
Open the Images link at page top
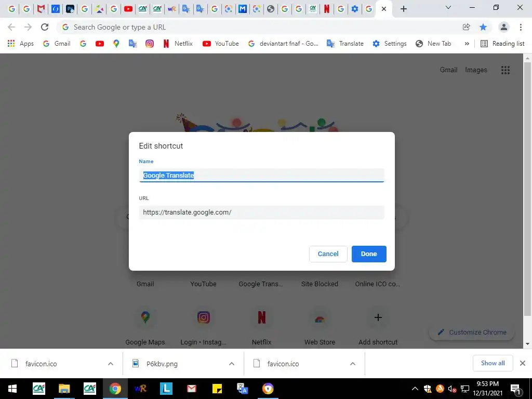476,70
